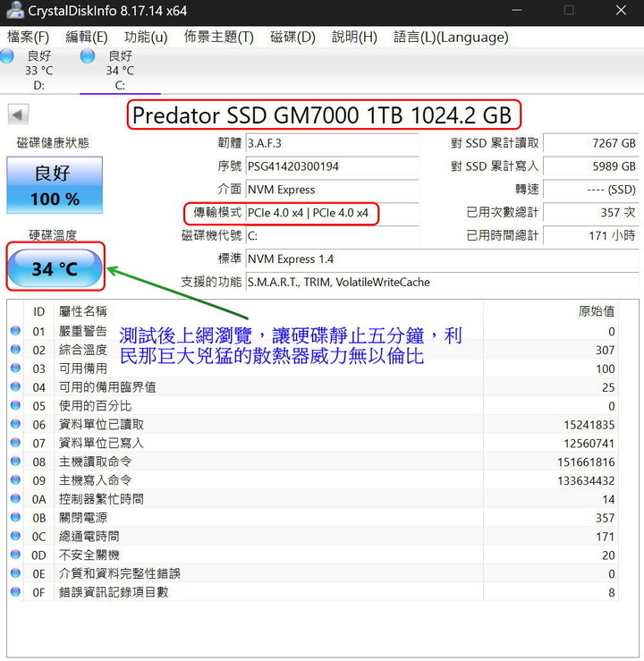Click the rotation rate value ---- (SSD)
The image size is (644, 661).
(591, 190)
